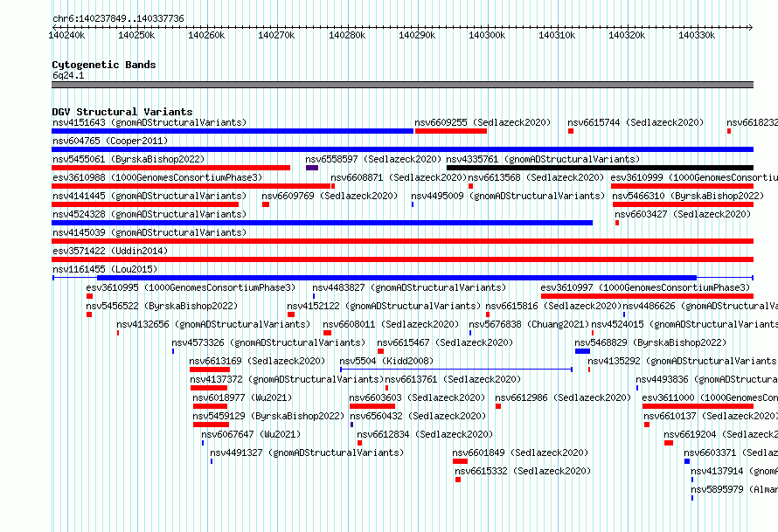Click the Cytogenetic Bands track title
The height and width of the screenshot is (532, 778).
tap(104, 65)
